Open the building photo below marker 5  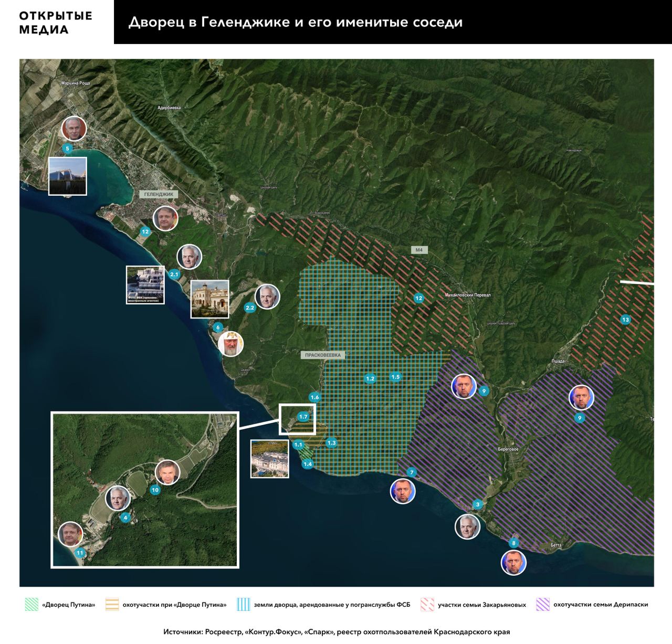[x=68, y=176]
